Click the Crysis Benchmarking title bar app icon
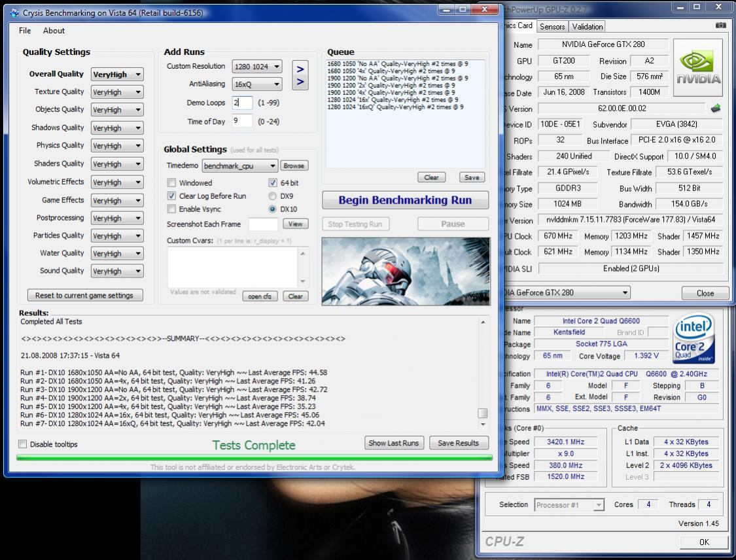The image size is (736, 560). click(x=14, y=12)
